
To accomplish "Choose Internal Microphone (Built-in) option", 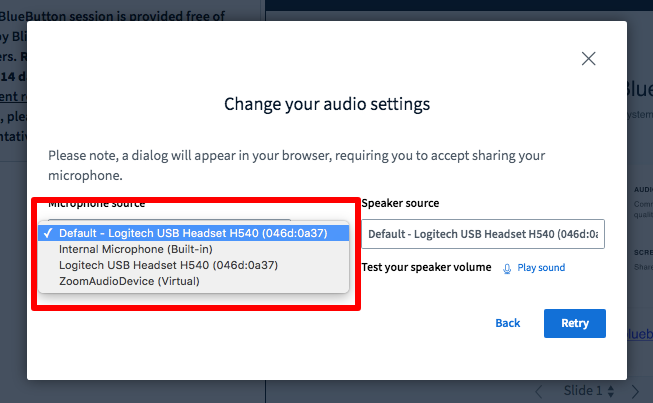I will (193, 249).
